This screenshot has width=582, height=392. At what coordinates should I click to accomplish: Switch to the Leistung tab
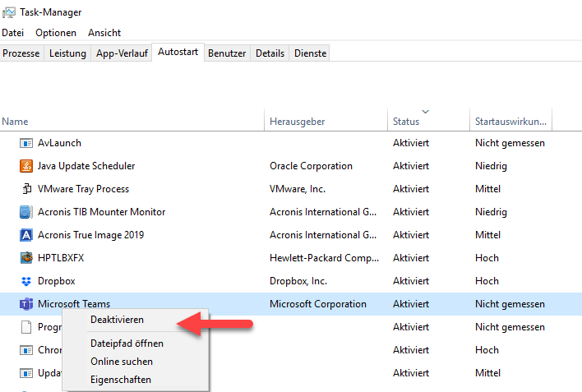(67, 53)
